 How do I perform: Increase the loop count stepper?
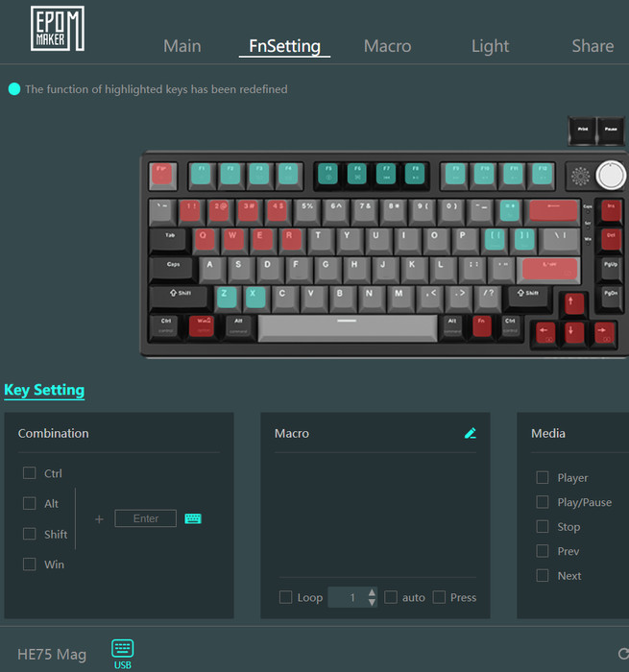[x=372, y=592]
